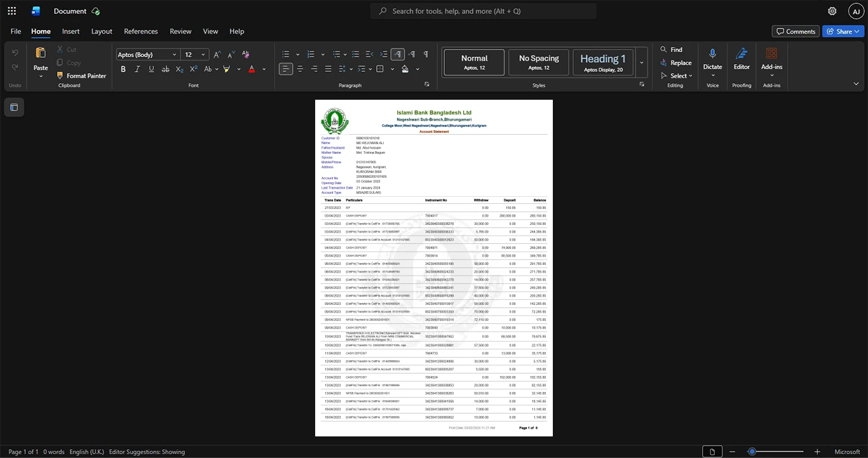This screenshot has height=458, width=868.
Task: Click Replace in Editing group
Action: [x=676, y=63]
